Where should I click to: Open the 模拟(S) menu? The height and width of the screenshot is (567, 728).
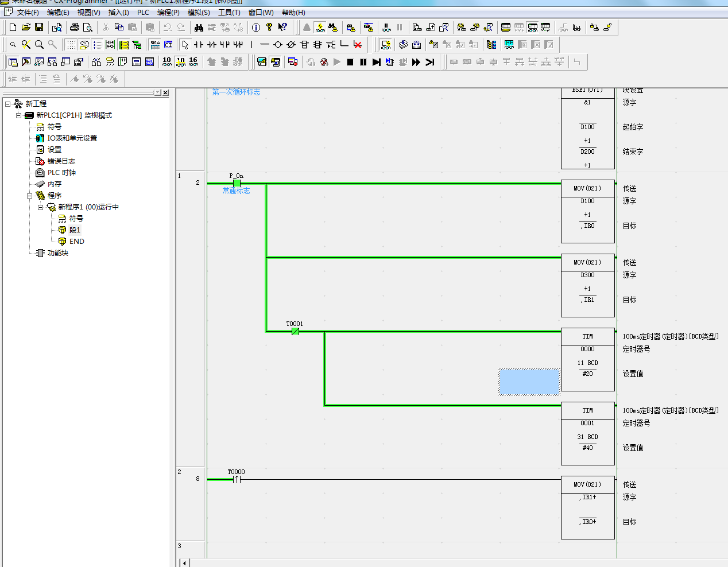coord(199,12)
